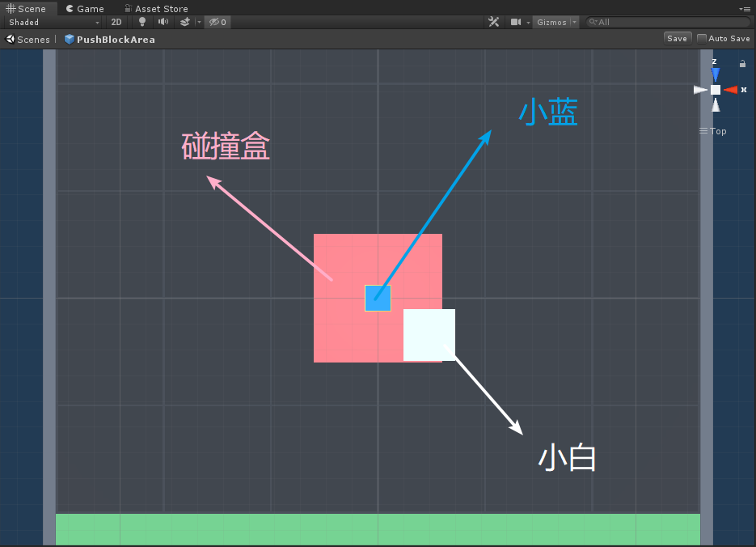Select the white block object
Image resolution: width=756 pixels, height=547 pixels.
(x=429, y=335)
